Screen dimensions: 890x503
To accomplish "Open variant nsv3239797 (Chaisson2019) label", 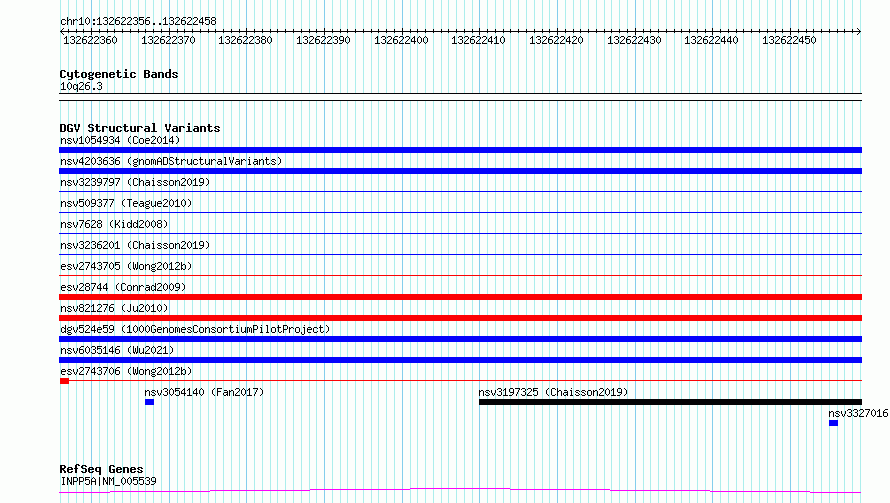I will click(x=135, y=182).
